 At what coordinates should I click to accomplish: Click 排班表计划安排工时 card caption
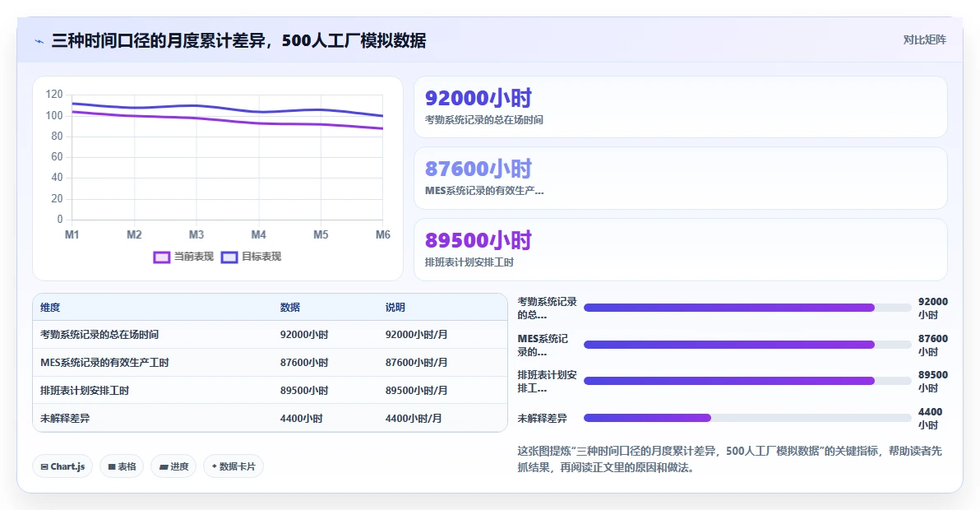[x=469, y=262]
